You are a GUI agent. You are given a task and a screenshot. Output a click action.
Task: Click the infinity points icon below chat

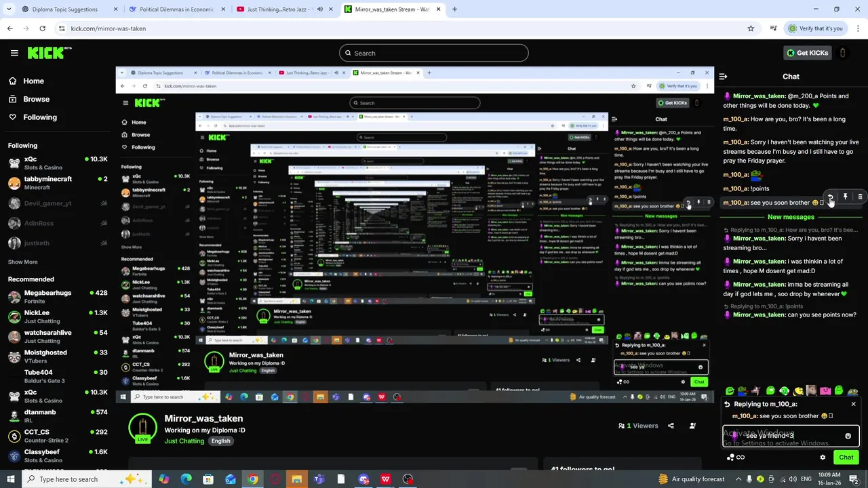741,457
